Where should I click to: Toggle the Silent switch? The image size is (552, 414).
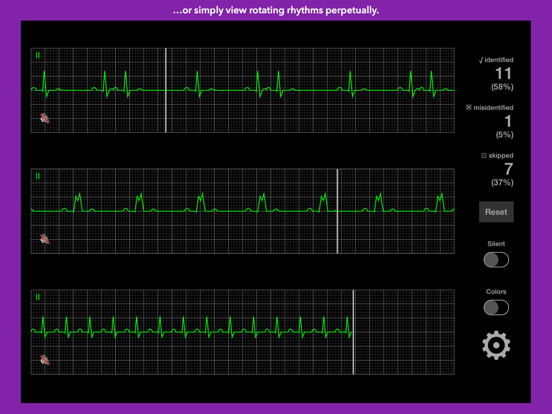click(496, 260)
